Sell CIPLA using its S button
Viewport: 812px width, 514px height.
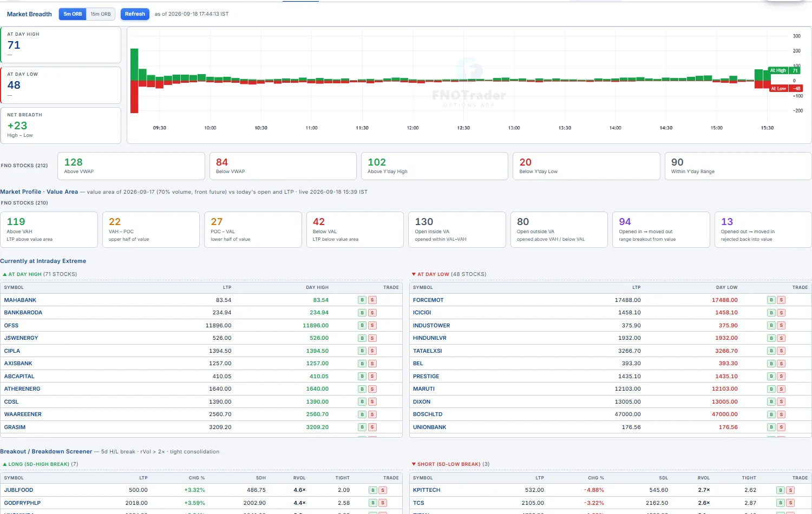click(372, 351)
